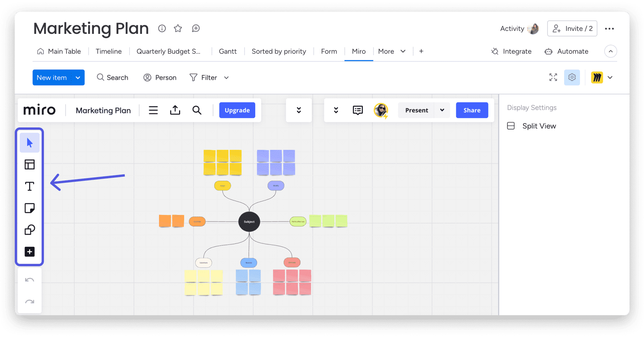
Task: Switch to the Gantt view
Action: click(x=228, y=51)
